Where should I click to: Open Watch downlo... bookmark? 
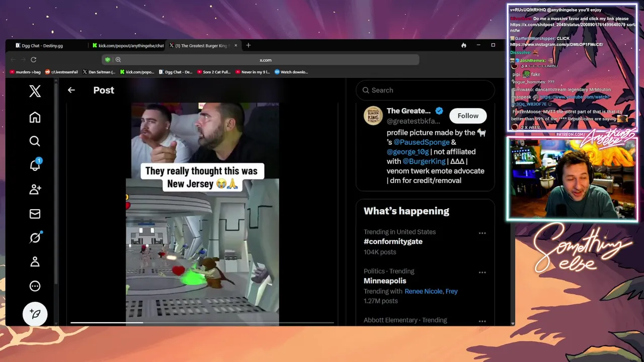[291, 72]
